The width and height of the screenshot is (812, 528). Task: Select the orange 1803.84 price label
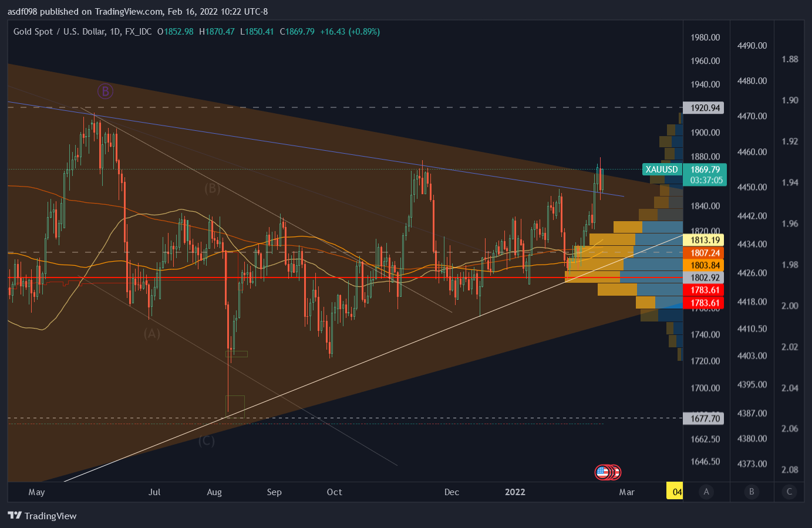pyautogui.click(x=704, y=265)
